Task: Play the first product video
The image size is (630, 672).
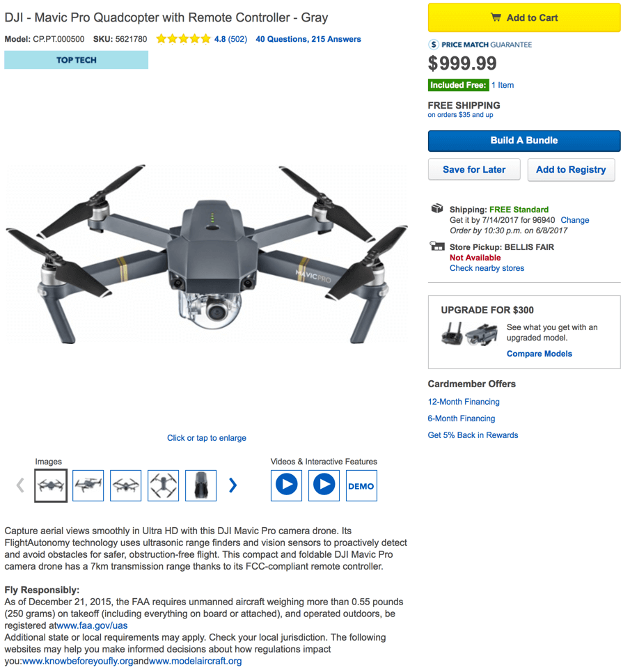Action: [x=286, y=485]
